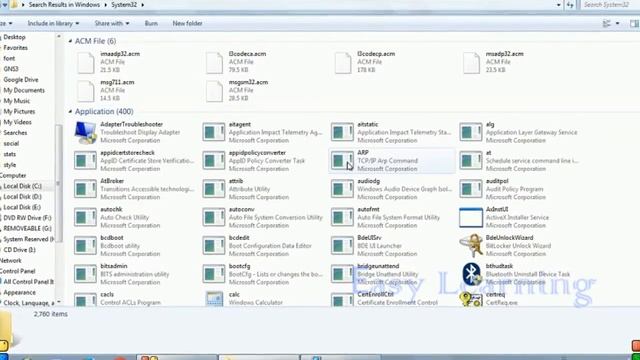Select the attrib utility icon
This screenshot has width=640, height=360.
[213, 189]
